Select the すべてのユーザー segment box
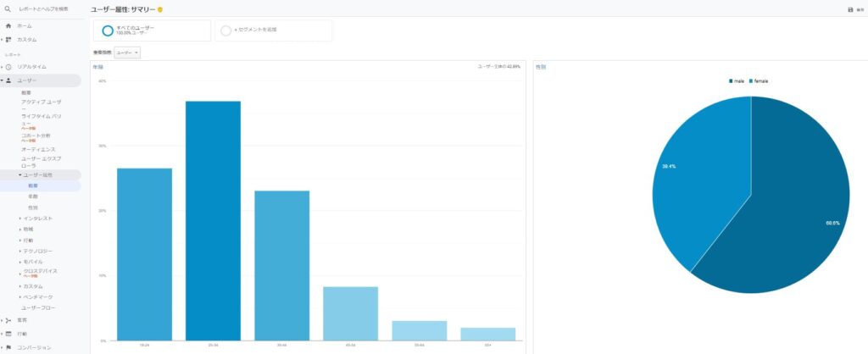 coord(153,30)
